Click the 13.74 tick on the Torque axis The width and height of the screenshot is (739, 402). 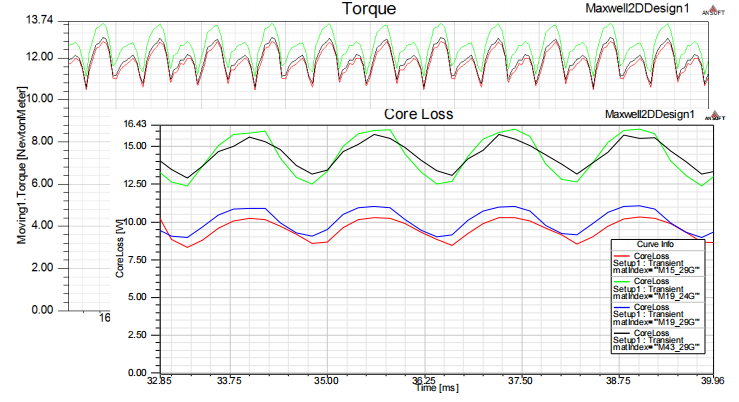[40, 20]
